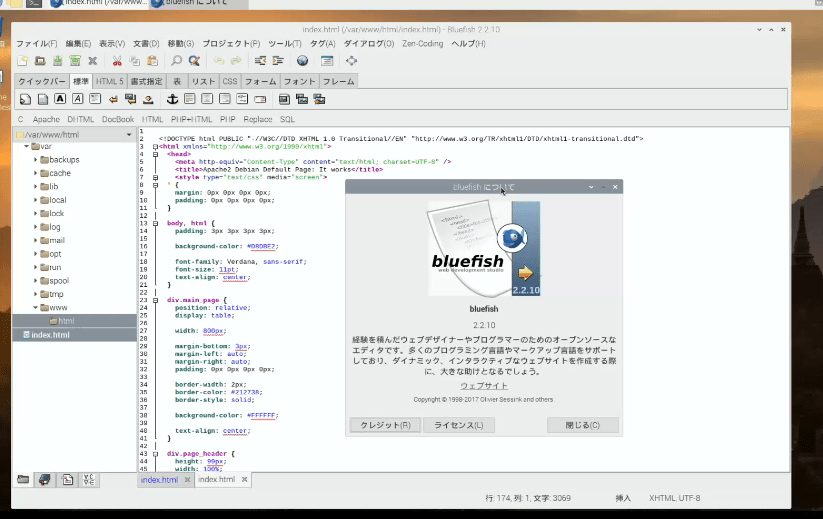The image size is (823, 519).
Task: Select index.html in the file list
Action: [x=75, y=335]
